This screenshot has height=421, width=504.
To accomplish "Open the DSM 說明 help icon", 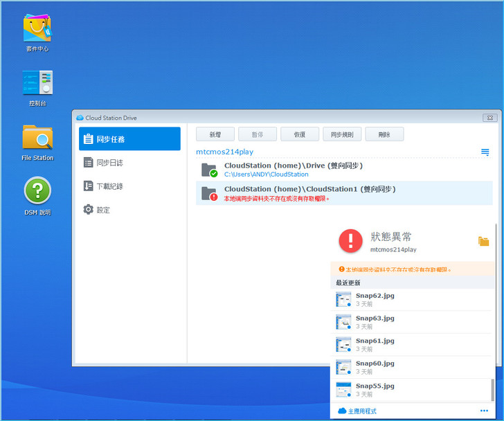I will (37, 191).
